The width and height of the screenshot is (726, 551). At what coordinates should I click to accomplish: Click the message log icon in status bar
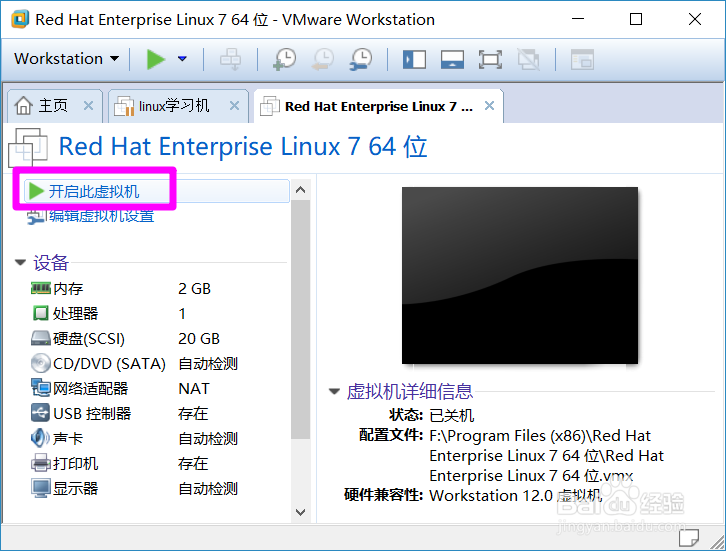coord(689,538)
